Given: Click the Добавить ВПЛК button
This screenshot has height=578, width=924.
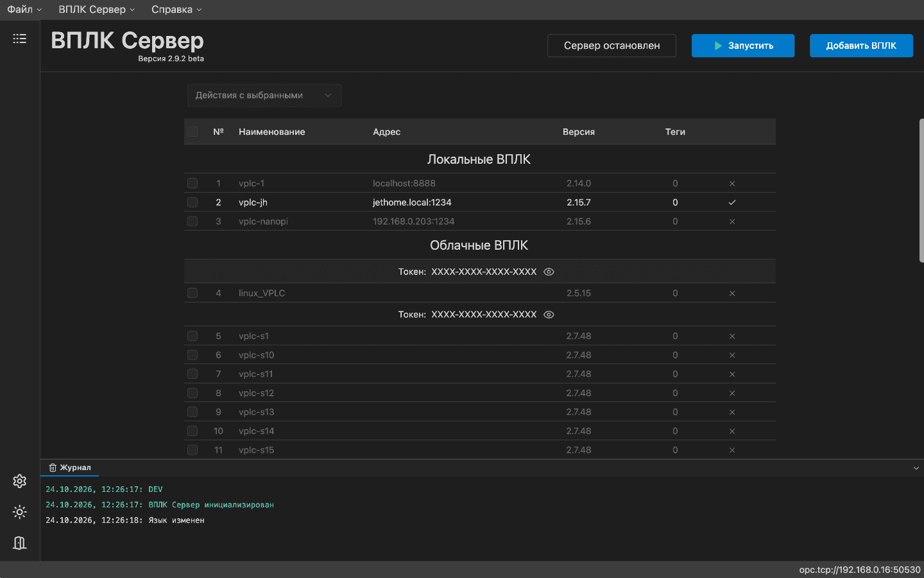Looking at the screenshot, I should click(x=861, y=46).
